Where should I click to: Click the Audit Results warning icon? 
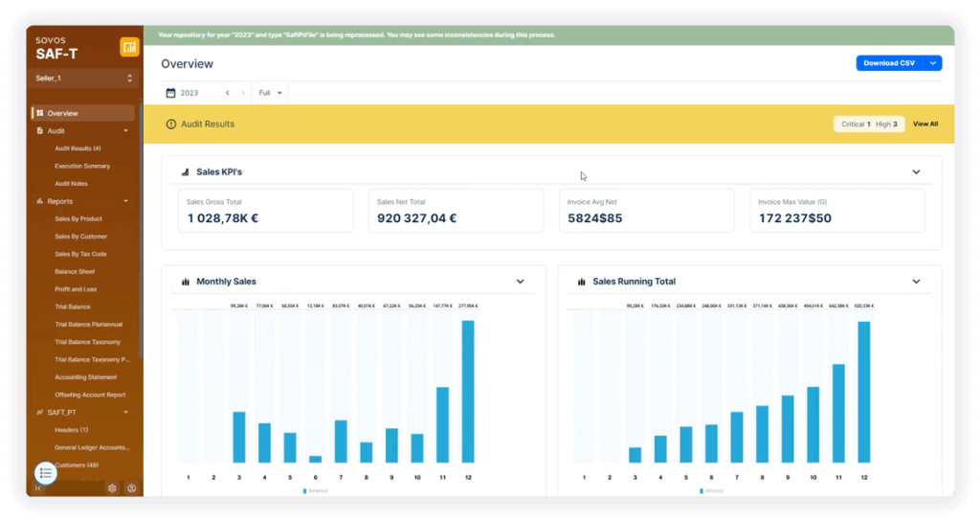click(x=171, y=124)
